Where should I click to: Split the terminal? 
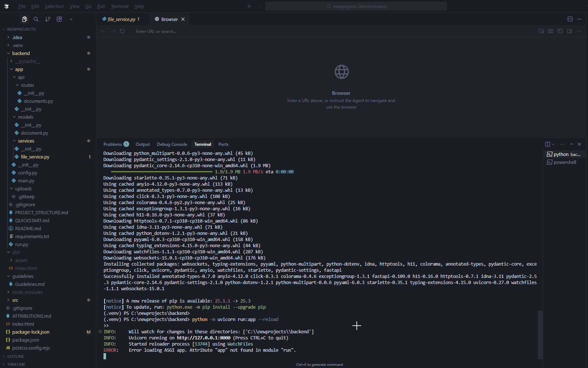tap(547, 144)
